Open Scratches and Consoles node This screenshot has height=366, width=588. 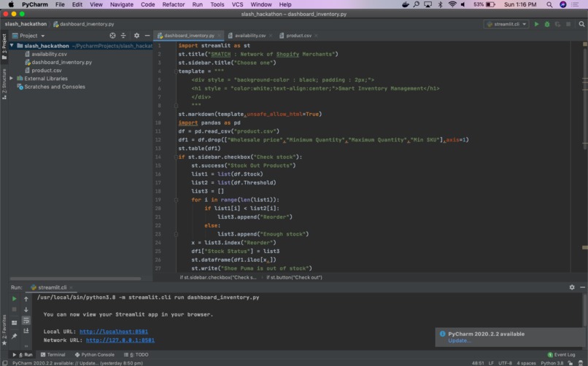pyautogui.click(x=55, y=87)
